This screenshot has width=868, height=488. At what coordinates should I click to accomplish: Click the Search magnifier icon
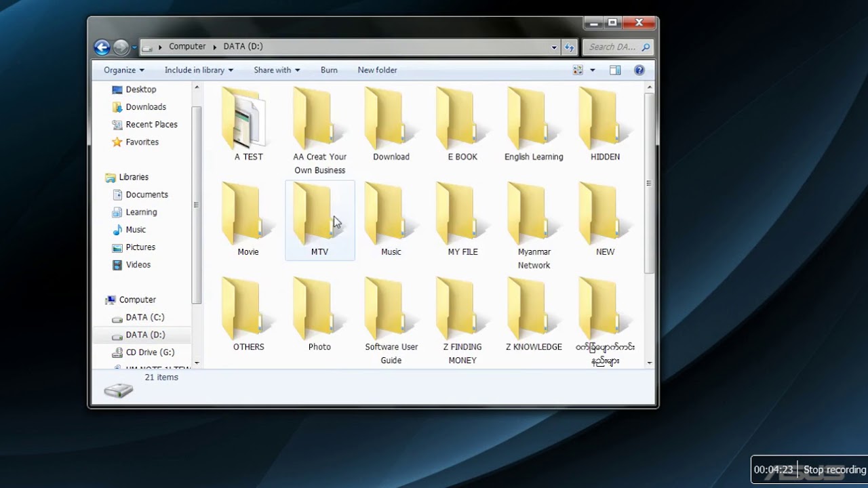click(x=646, y=47)
